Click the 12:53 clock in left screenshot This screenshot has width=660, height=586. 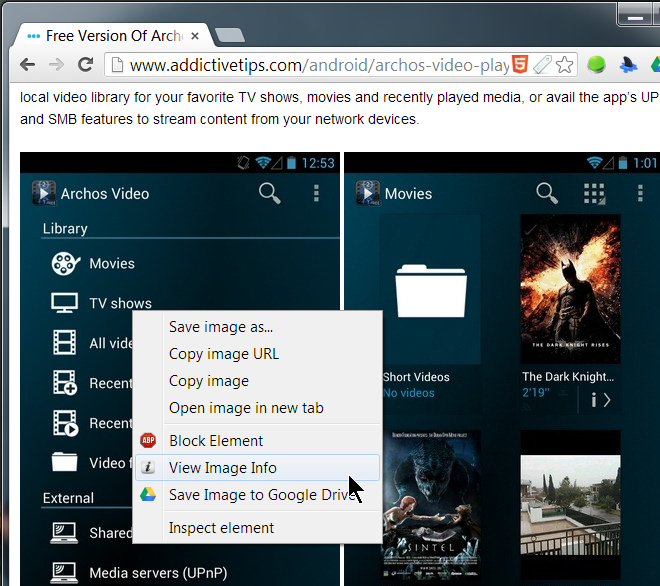tap(318, 163)
